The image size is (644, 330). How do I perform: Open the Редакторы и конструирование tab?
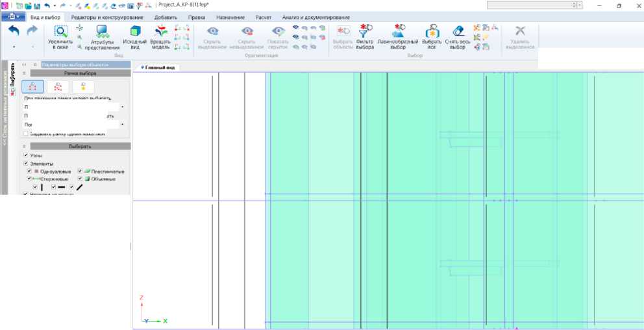[x=107, y=18]
